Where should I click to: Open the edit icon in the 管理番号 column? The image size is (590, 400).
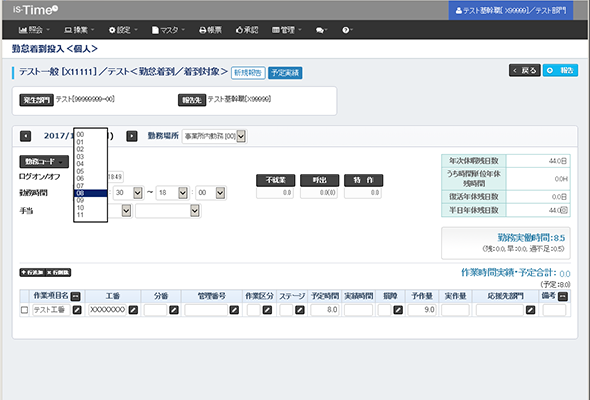234,310
